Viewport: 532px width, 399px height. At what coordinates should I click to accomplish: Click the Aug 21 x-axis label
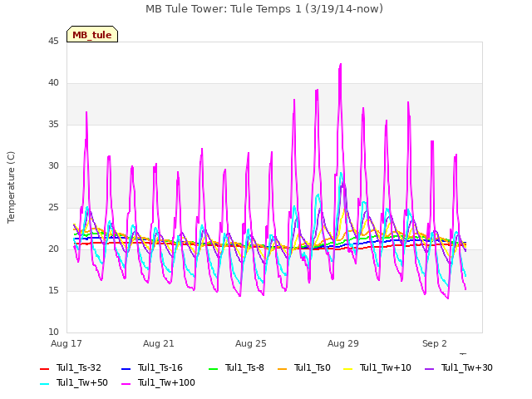159,343
